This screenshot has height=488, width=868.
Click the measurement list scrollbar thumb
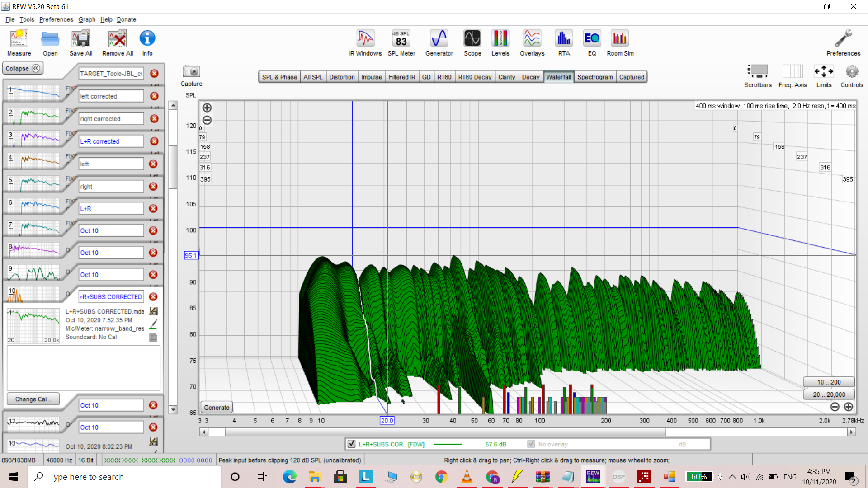click(173, 167)
